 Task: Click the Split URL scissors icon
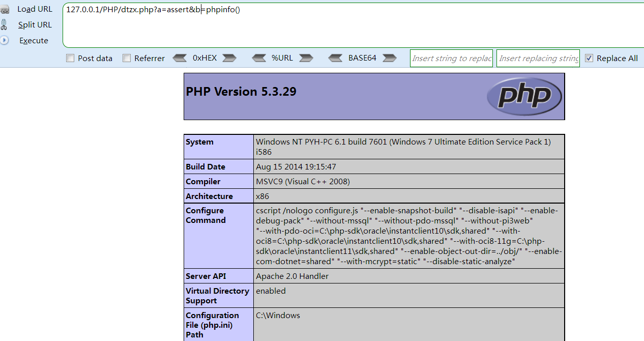(4, 25)
